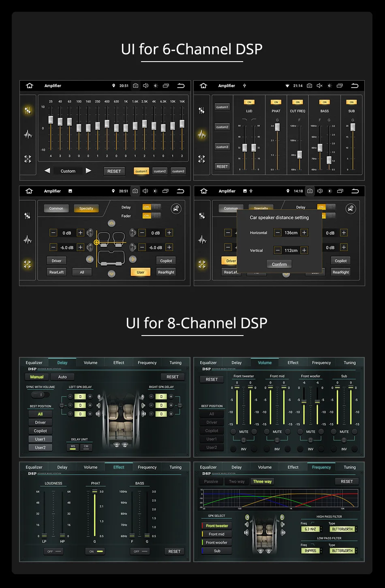The height and width of the screenshot is (588, 385).
Task: Select the balance arrows icon in Specialty screen sidebar
Action: tap(28, 264)
